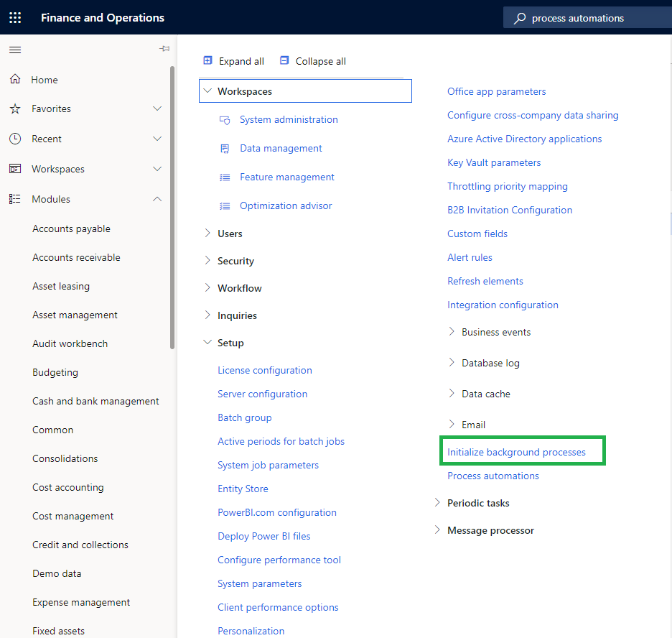This screenshot has height=638, width=672.
Task: Click the search box with process automations
Action: pyautogui.click(x=589, y=18)
